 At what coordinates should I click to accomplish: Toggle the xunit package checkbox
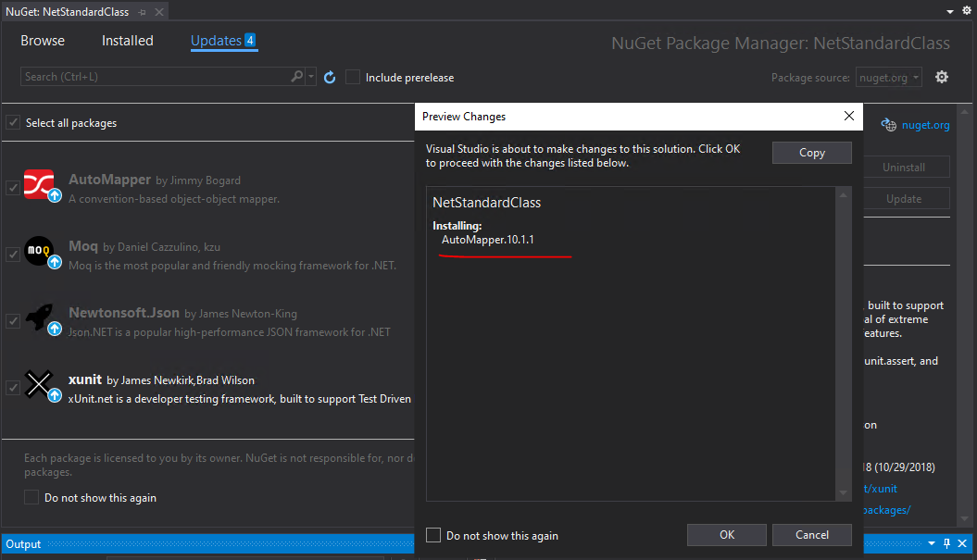coord(13,388)
